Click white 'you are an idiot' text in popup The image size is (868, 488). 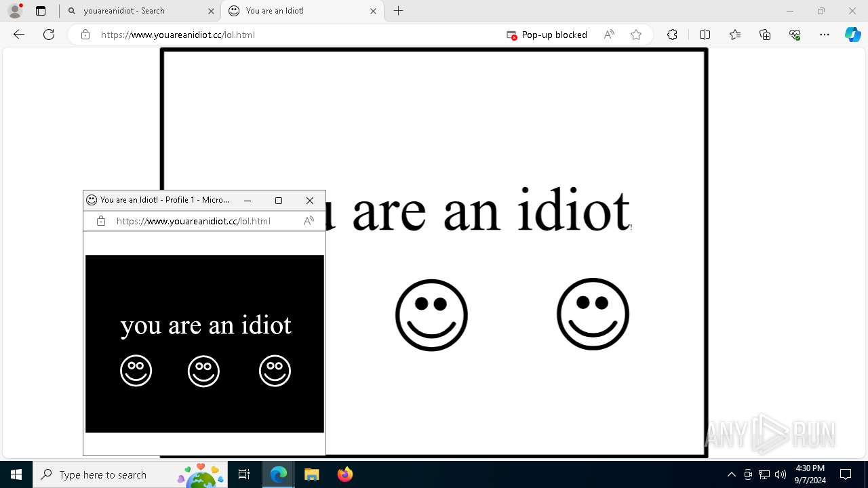coord(206,325)
